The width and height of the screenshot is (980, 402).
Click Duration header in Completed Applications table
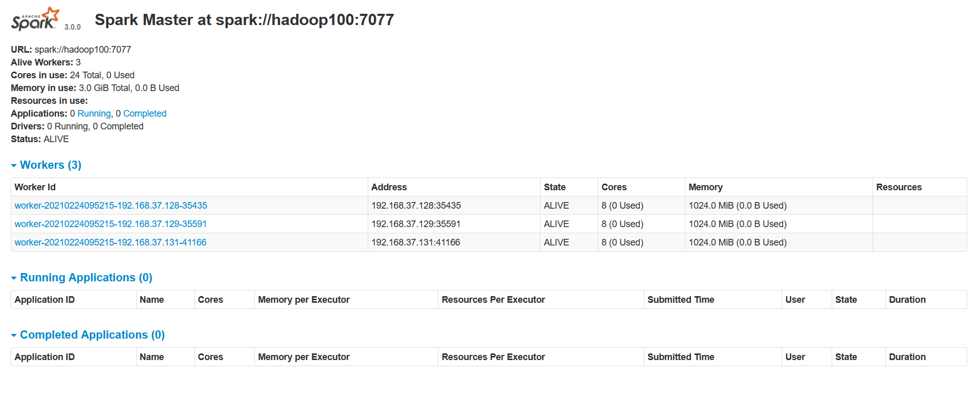click(907, 357)
